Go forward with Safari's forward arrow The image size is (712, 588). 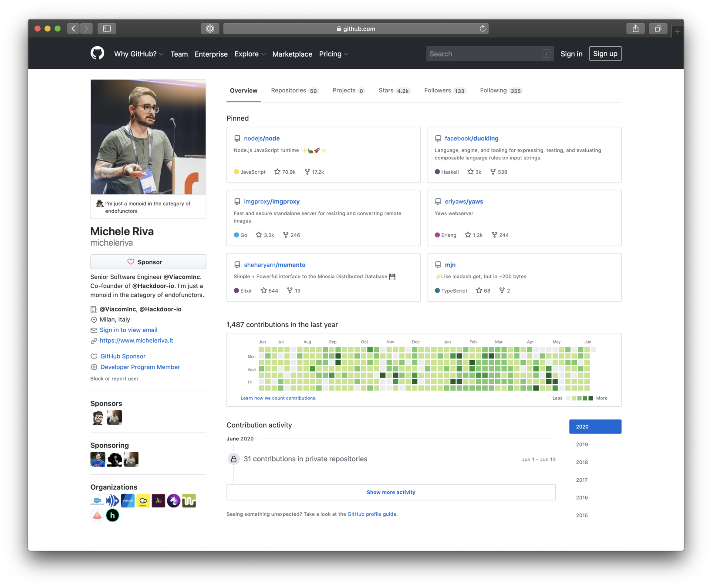86,29
